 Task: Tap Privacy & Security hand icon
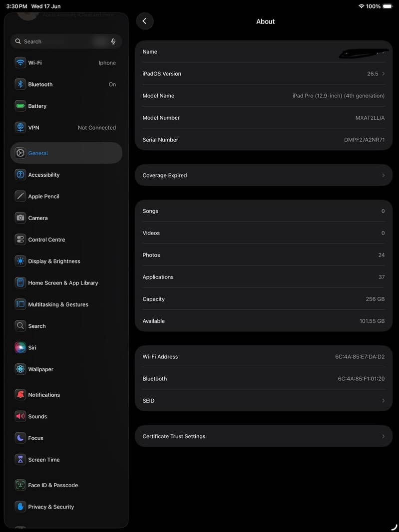(x=20, y=507)
